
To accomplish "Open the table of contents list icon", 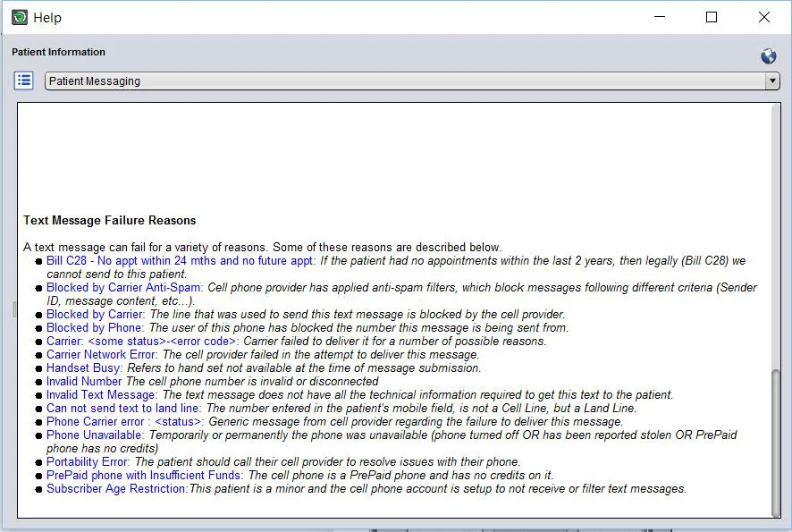I will point(24,80).
